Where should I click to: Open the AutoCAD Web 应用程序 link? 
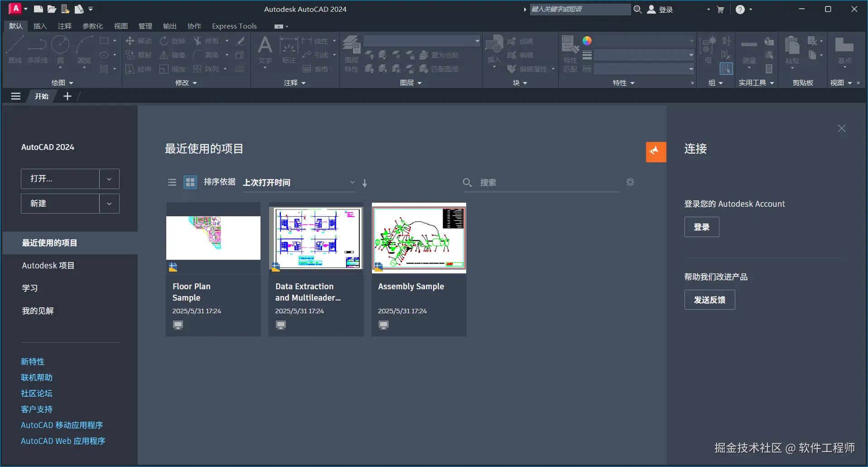(63, 441)
